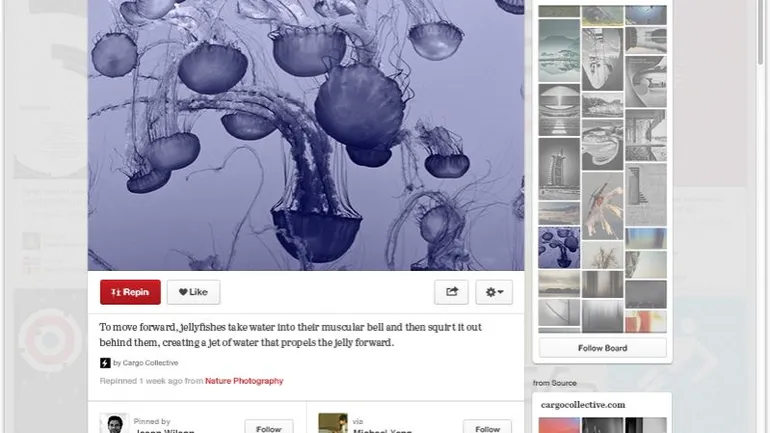770x433 pixels.
Task: Click the red Repin button
Action: pos(130,292)
